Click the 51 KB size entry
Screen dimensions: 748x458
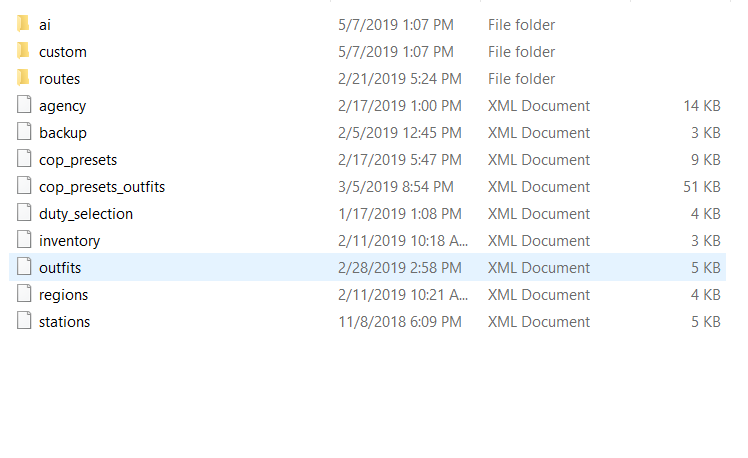pos(698,187)
